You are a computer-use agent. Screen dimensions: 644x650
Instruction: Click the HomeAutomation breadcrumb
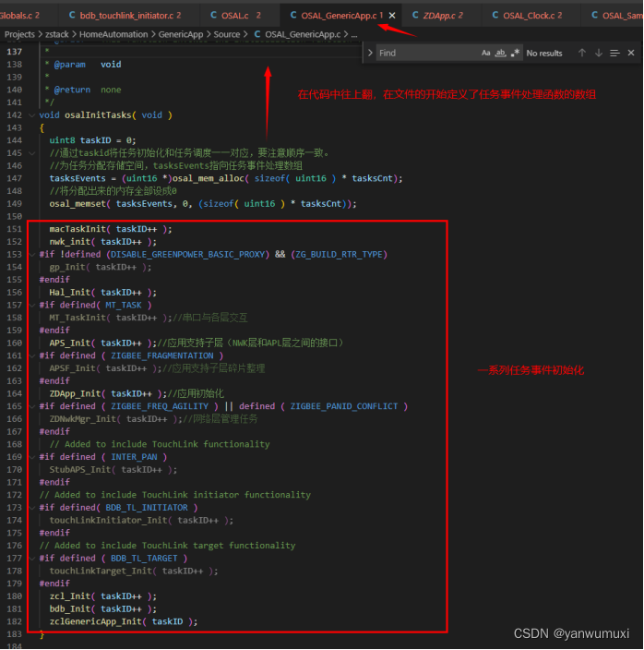[x=113, y=34]
